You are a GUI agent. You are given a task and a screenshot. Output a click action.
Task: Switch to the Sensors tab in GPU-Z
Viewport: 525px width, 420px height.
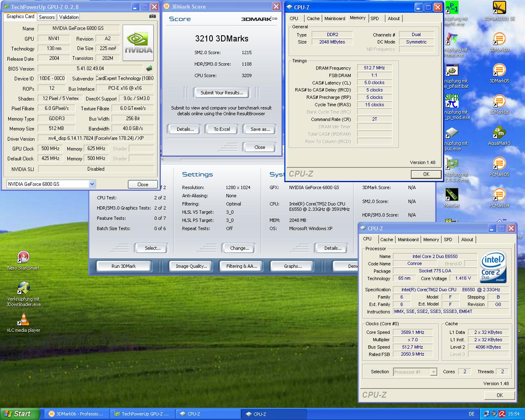pyautogui.click(x=47, y=17)
